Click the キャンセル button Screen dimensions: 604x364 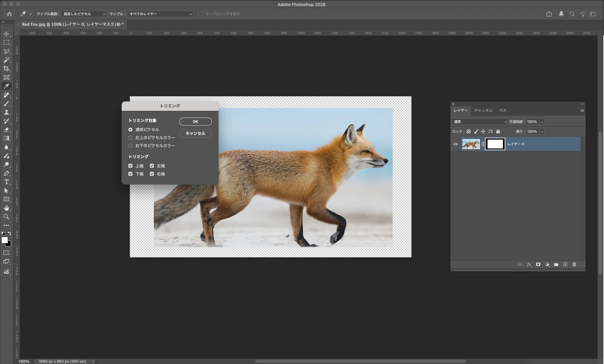pos(195,133)
